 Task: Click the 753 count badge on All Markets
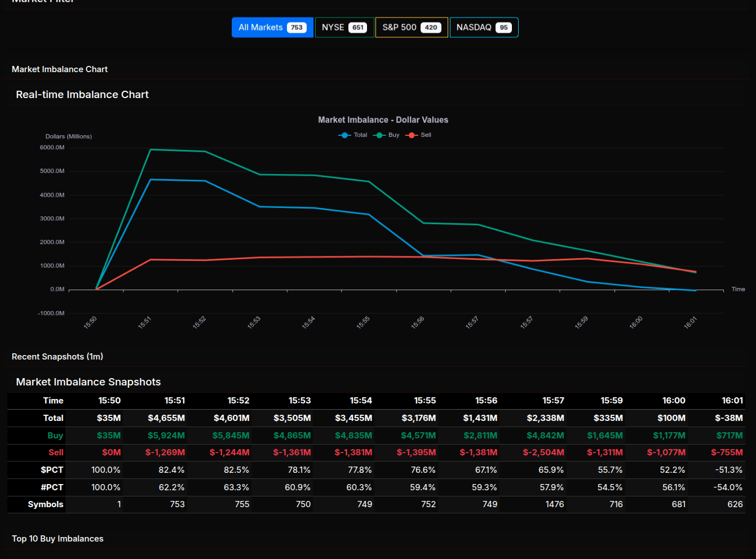pos(297,28)
